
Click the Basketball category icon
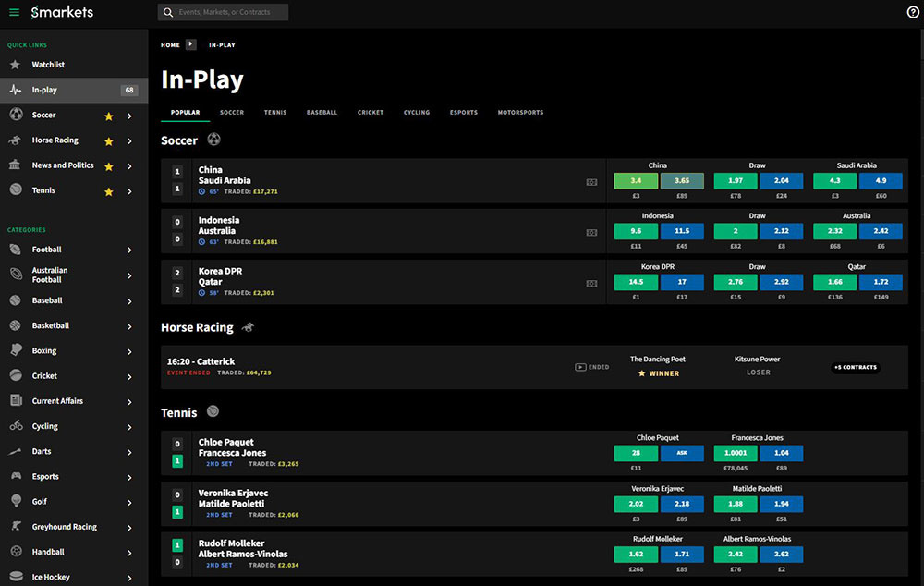pos(16,325)
